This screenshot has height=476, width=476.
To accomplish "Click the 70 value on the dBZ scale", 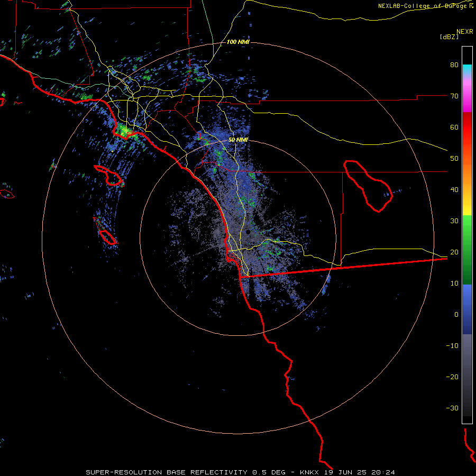I will coord(454,96).
